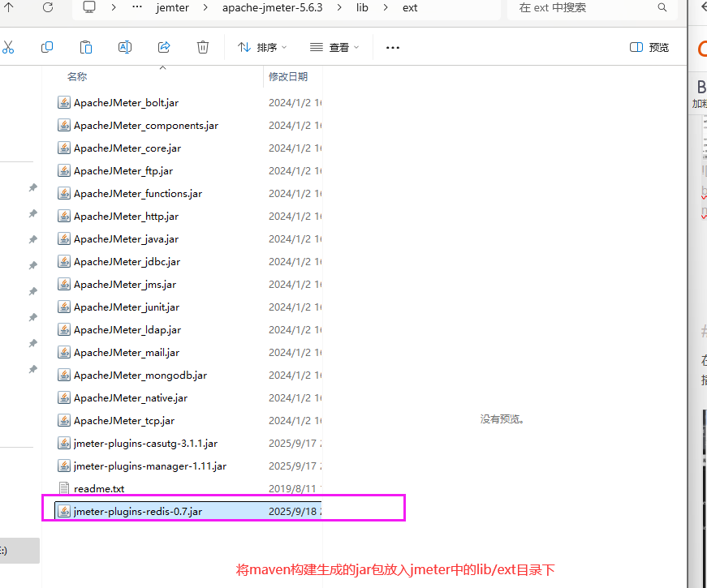707x588 pixels.
Task: Click the Cut scissors icon
Action: [x=8, y=47]
